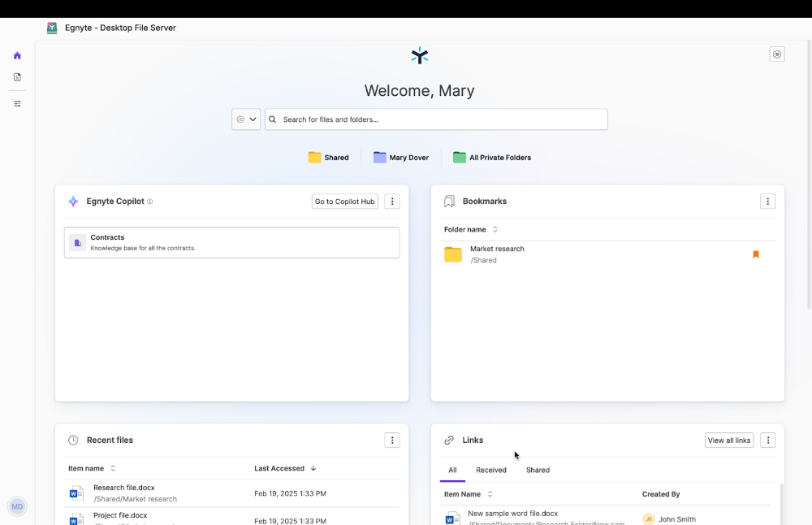Click the Market research folder icon

tap(453, 254)
